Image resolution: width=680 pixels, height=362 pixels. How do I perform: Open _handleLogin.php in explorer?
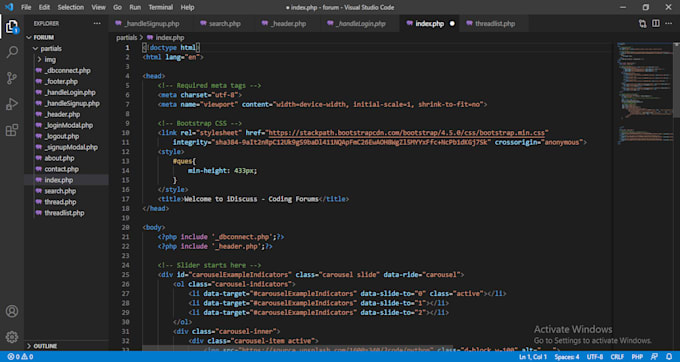click(70, 92)
